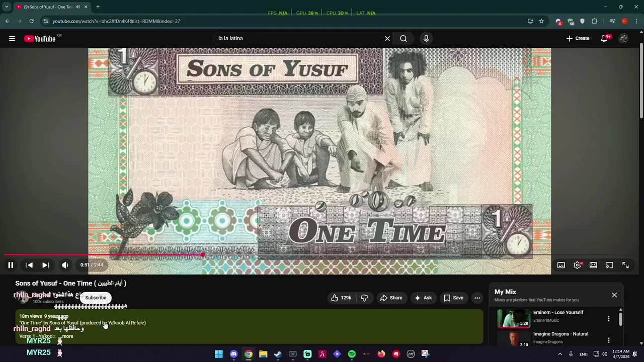Click the Ask button
Image resolution: width=644 pixels, height=362 pixels.
423,298
